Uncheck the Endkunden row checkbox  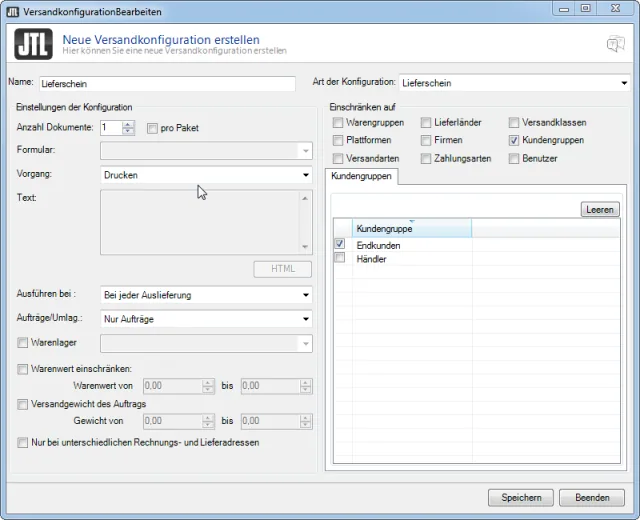click(339, 244)
